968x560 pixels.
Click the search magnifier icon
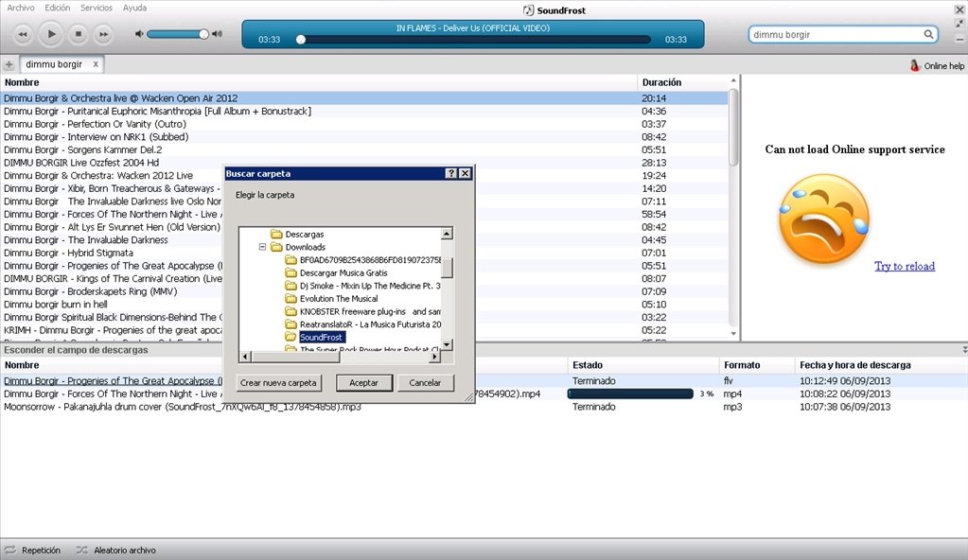point(928,35)
